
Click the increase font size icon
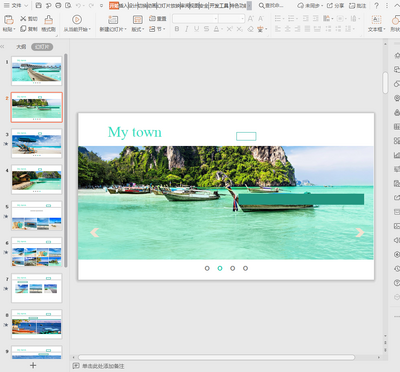(251, 19)
